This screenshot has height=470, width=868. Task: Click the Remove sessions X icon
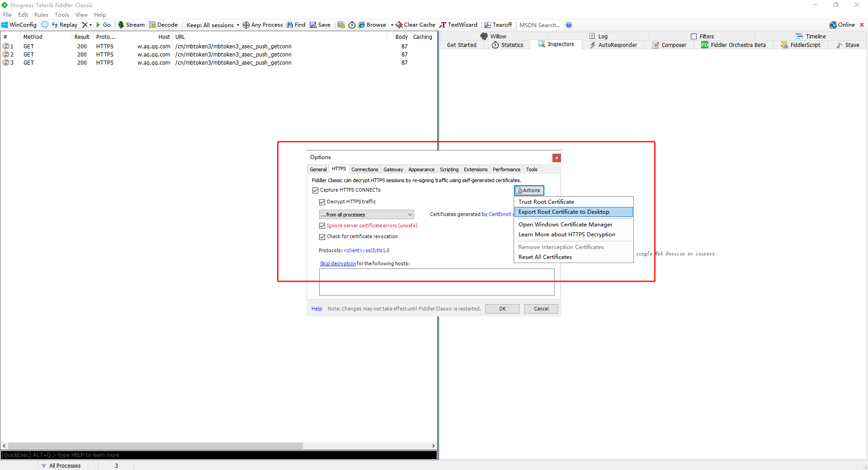(85, 25)
